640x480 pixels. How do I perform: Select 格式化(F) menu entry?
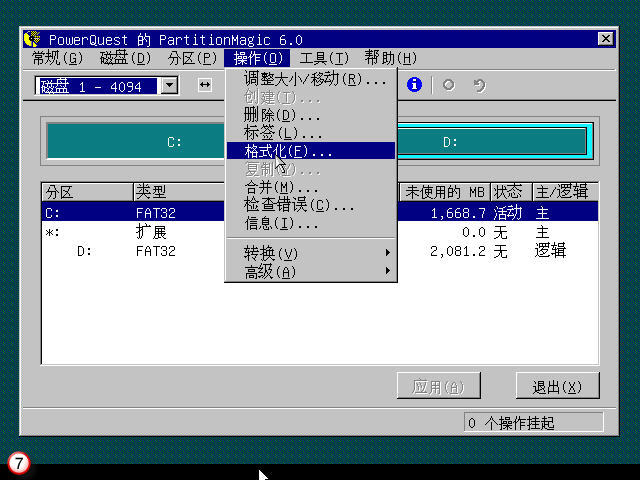311,151
